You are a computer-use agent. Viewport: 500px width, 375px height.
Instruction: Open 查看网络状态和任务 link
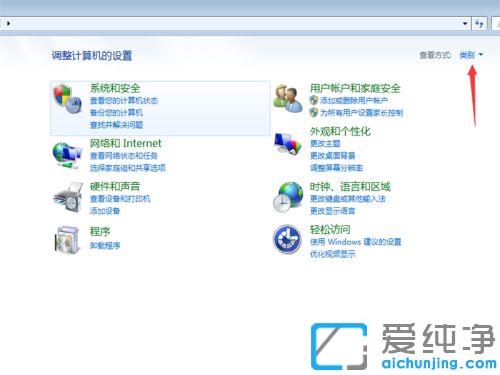124,156
